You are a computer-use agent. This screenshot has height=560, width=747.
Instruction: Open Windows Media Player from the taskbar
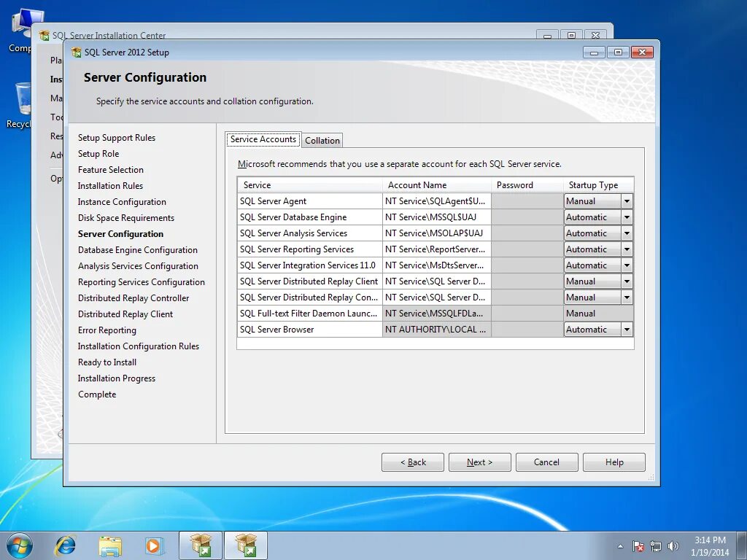(155, 545)
